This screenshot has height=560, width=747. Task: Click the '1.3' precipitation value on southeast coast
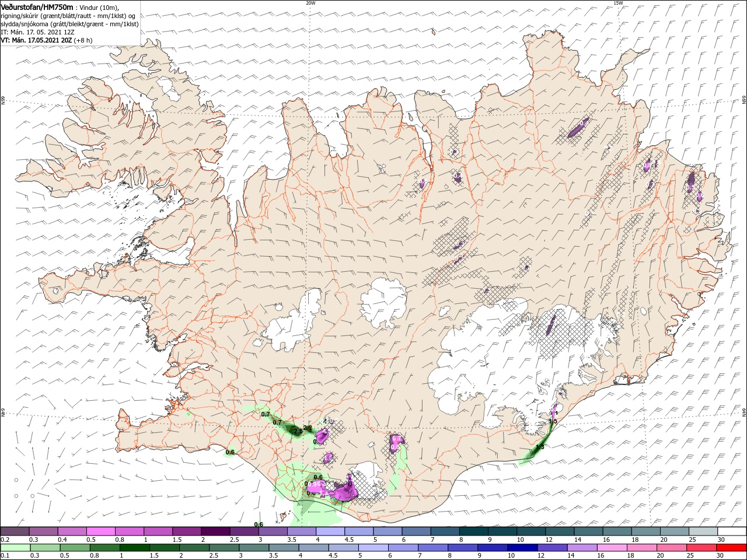(540, 447)
